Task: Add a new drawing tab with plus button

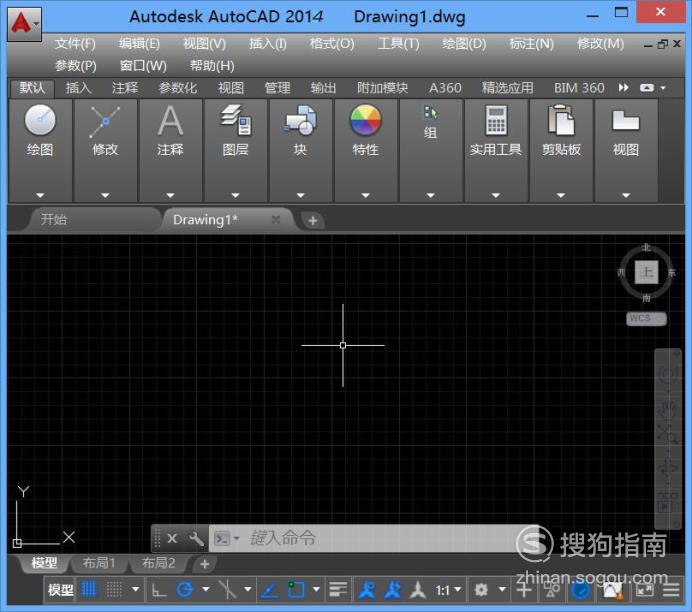Action: pyautogui.click(x=313, y=220)
